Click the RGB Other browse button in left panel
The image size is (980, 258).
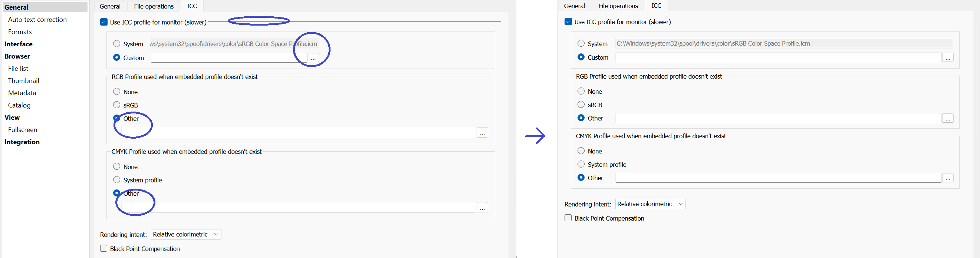[482, 133]
